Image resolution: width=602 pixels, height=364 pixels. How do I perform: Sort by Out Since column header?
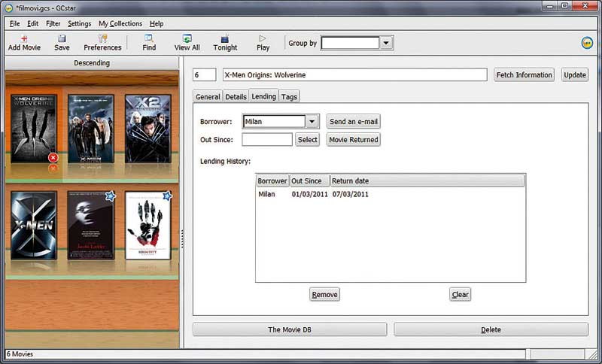click(x=310, y=180)
